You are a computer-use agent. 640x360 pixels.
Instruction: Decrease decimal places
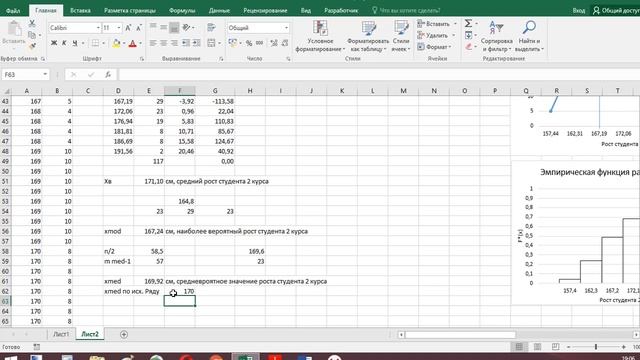pyautogui.click(x=285, y=43)
